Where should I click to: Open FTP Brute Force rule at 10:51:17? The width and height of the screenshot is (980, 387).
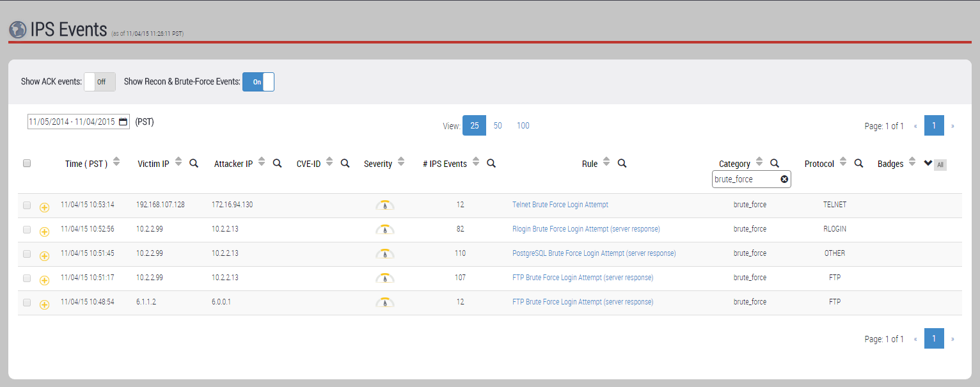point(583,278)
